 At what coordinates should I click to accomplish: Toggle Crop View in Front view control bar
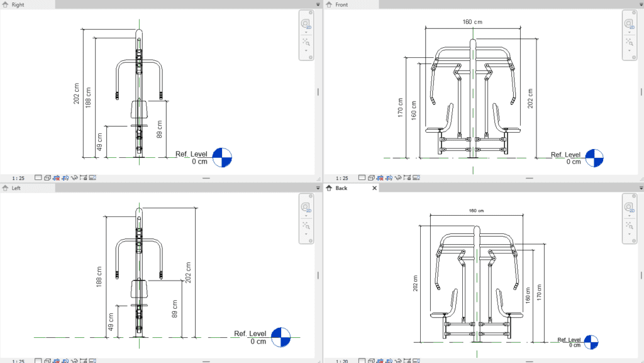[380, 177]
